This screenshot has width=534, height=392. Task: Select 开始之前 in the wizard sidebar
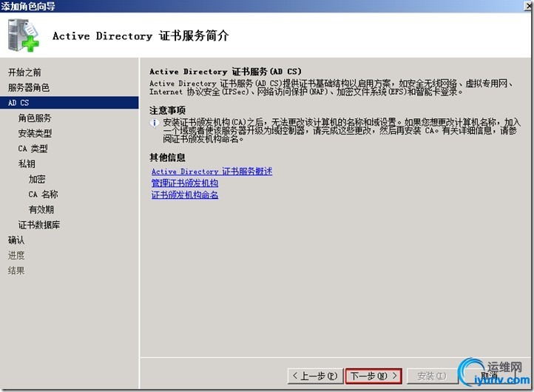[x=24, y=72]
